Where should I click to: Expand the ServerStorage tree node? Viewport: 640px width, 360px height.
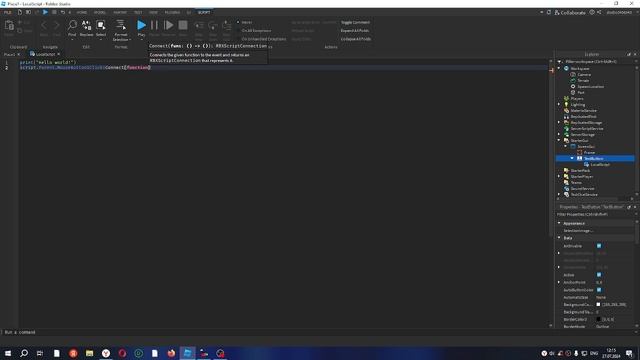coord(559,134)
